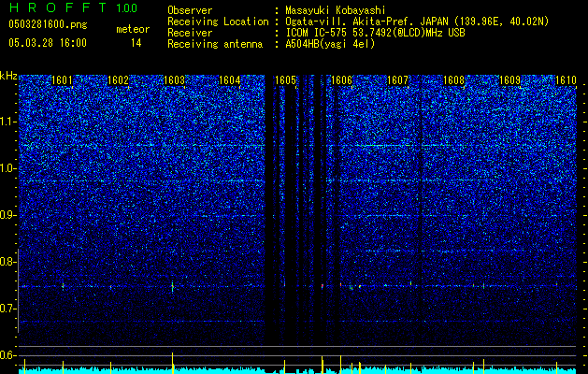Click the ICOM IC-575 receiver text
The image size is (588, 374).
[376, 33]
